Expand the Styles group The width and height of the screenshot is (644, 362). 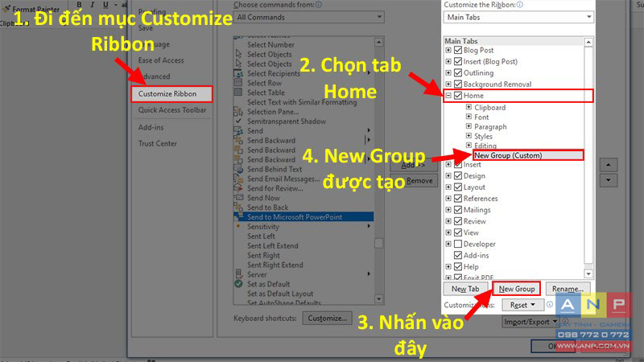coord(469,136)
